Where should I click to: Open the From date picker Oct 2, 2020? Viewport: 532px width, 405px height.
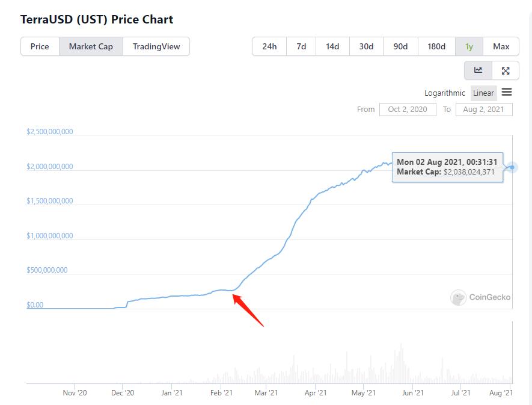pos(408,110)
